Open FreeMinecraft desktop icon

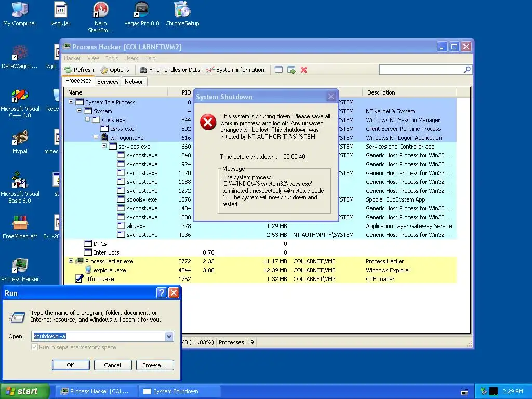coord(20,228)
